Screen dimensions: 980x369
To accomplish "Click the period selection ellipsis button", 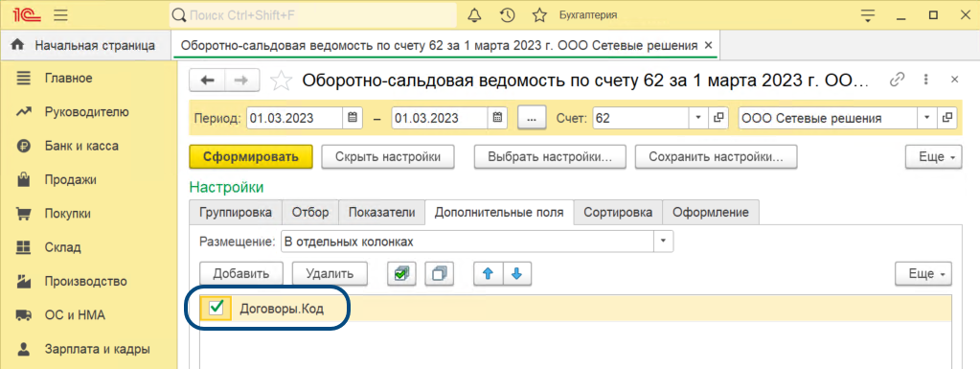I will [533, 118].
